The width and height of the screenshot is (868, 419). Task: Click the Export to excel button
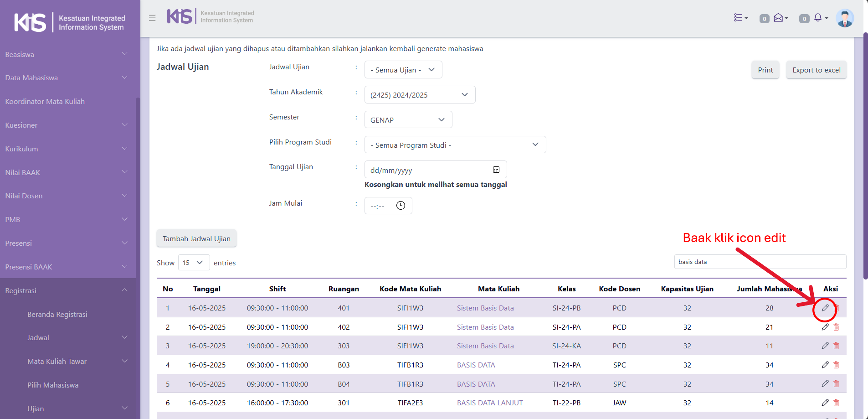click(x=816, y=70)
